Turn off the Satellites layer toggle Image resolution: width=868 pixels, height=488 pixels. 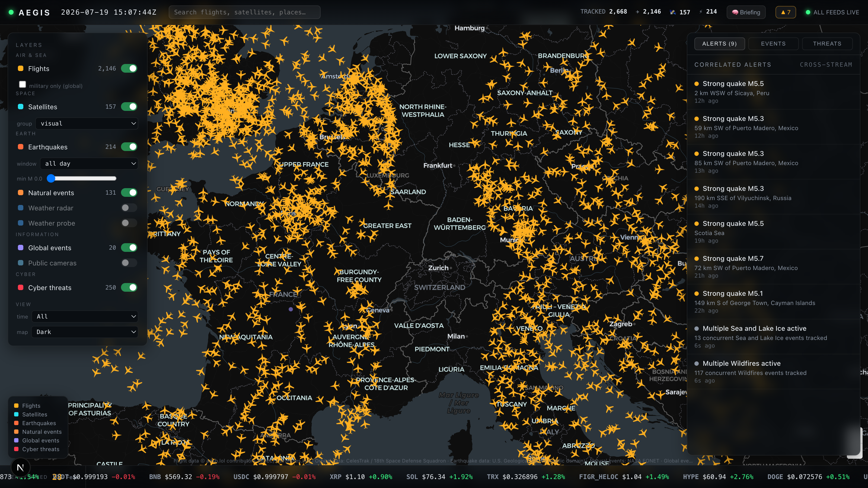[129, 107]
